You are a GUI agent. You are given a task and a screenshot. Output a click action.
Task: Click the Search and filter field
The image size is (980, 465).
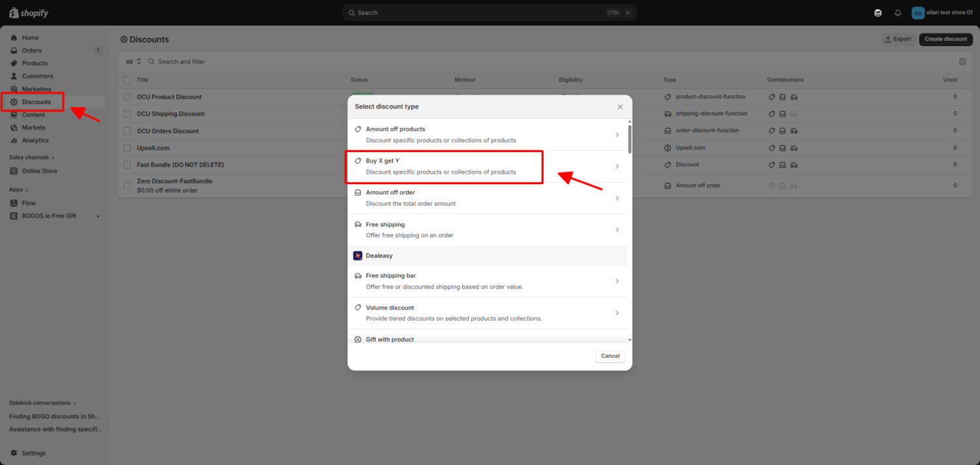[x=182, y=61]
